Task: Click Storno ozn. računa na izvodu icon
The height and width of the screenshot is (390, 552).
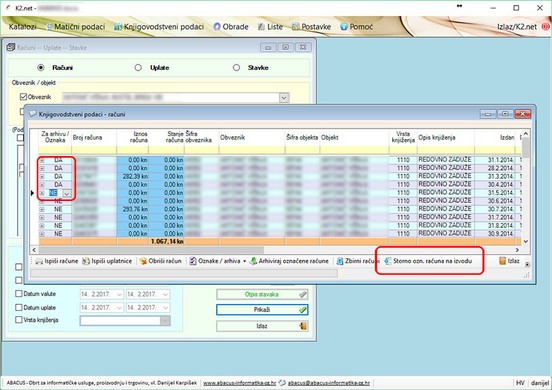Action: click(x=388, y=261)
